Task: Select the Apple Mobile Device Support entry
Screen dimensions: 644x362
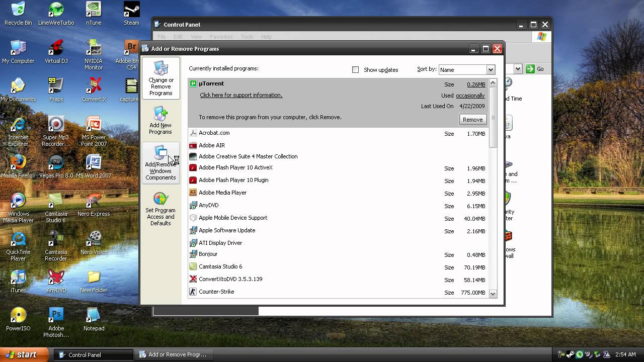Action: pyautogui.click(x=338, y=218)
